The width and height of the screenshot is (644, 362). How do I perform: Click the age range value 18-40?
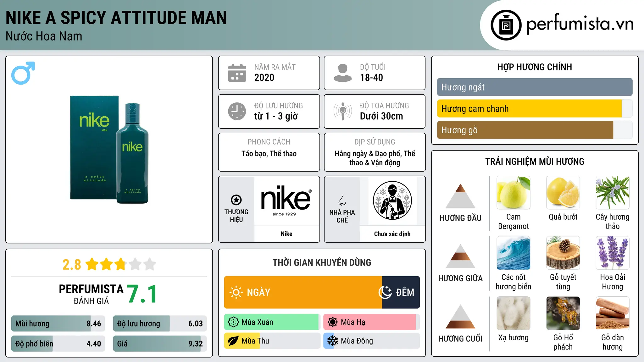tap(371, 78)
